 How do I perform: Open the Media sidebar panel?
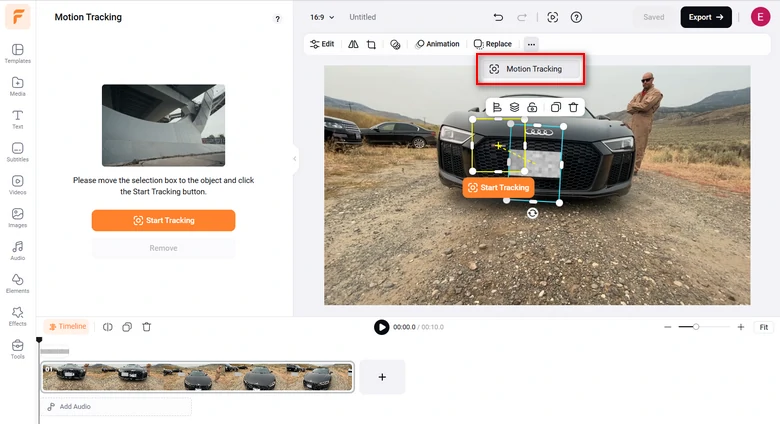pos(17,86)
